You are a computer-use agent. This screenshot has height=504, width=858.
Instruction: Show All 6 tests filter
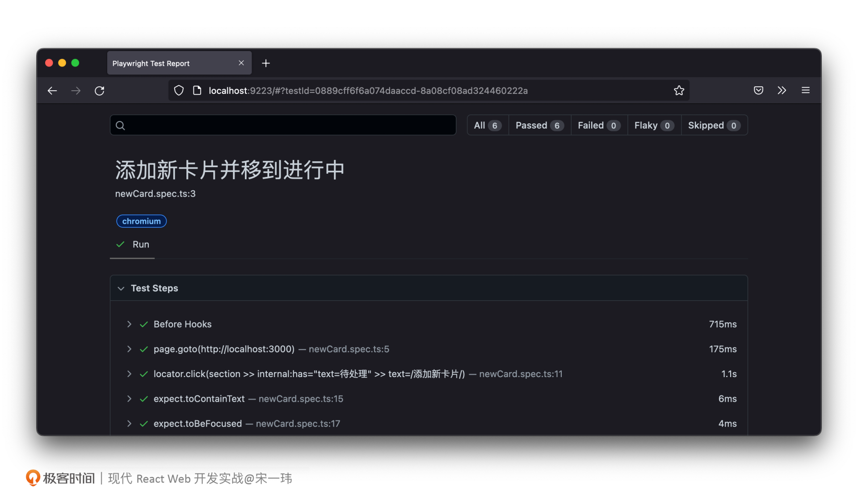[488, 126]
